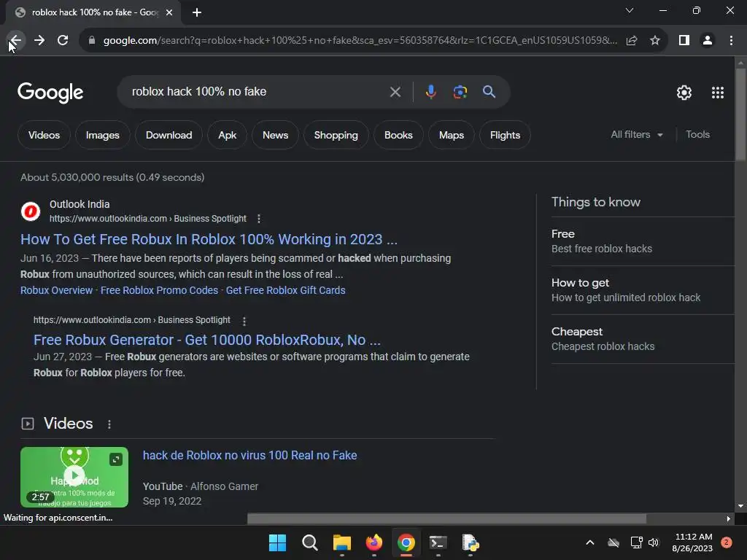Switch to Shopping results
The image size is (747, 560).
pyautogui.click(x=336, y=135)
